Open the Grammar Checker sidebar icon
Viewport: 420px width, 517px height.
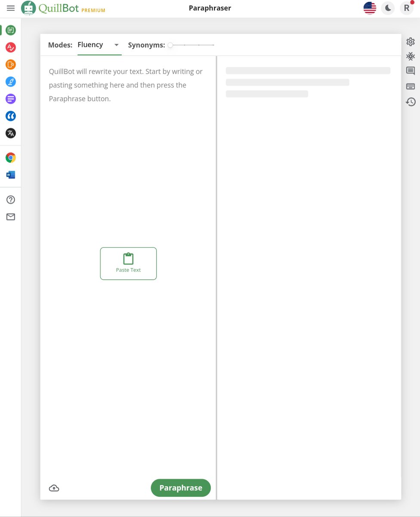[11, 47]
